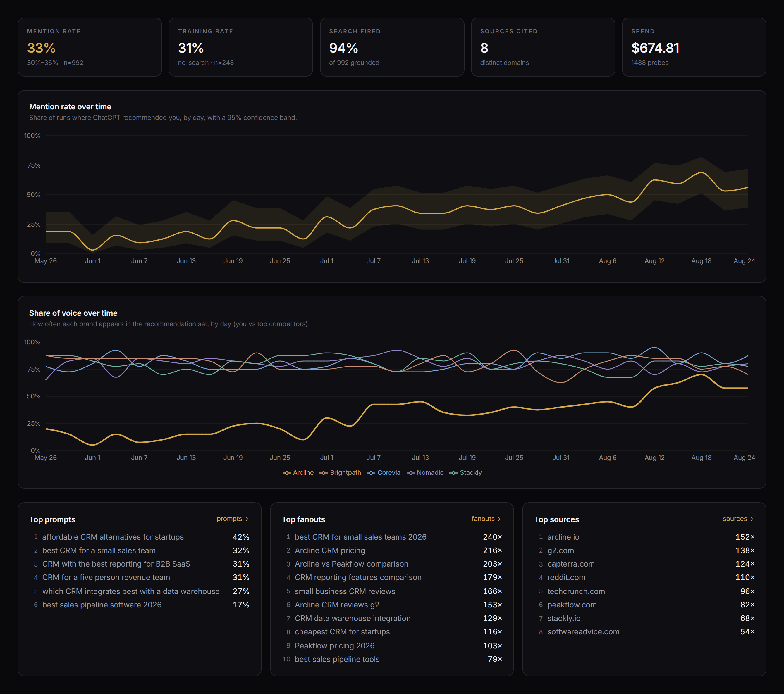
Task: Select the Training Rate 31% card
Action: tap(240, 47)
